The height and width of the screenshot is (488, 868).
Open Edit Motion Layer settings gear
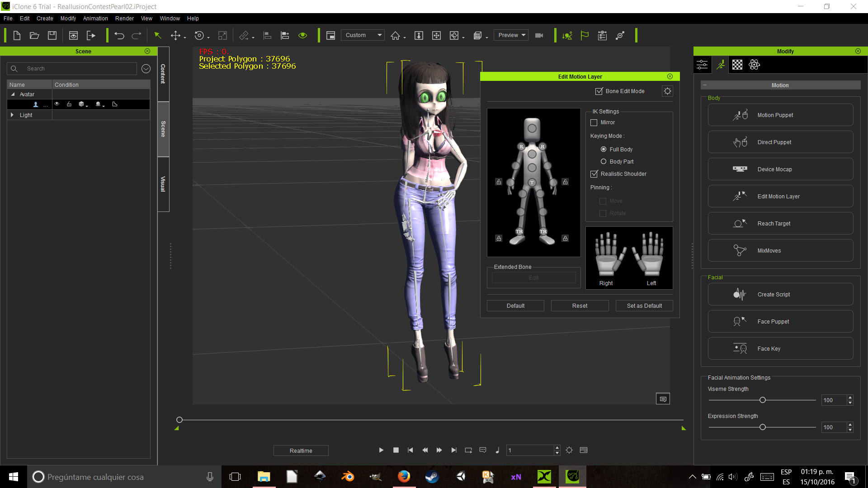pyautogui.click(x=667, y=91)
